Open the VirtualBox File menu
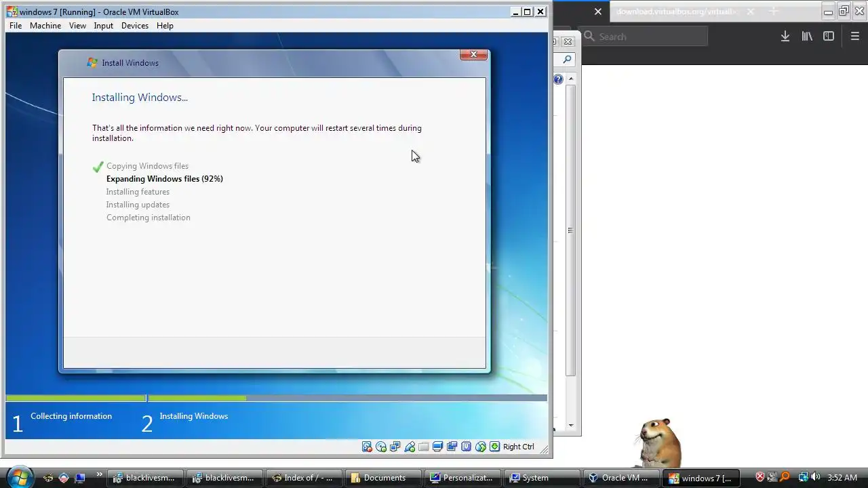 pyautogui.click(x=16, y=26)
